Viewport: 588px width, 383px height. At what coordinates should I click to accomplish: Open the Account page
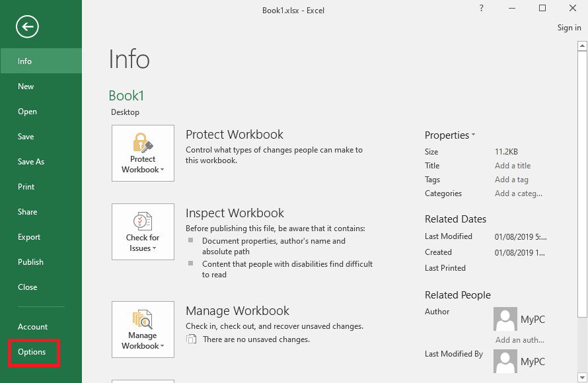(33, 327)
